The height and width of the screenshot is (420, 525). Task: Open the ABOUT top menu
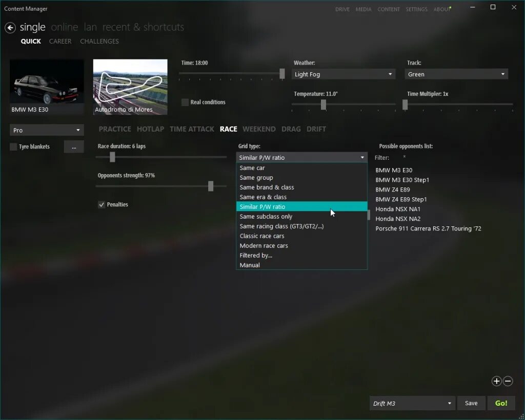442,9
